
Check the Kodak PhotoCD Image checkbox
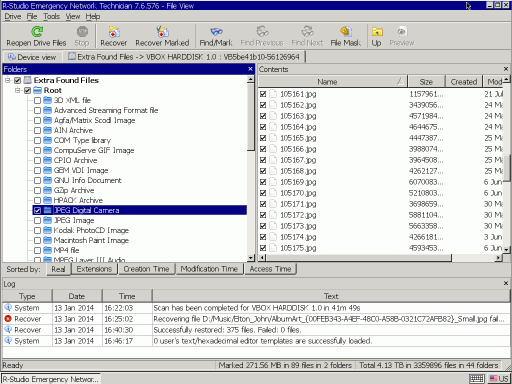point(37,230)
